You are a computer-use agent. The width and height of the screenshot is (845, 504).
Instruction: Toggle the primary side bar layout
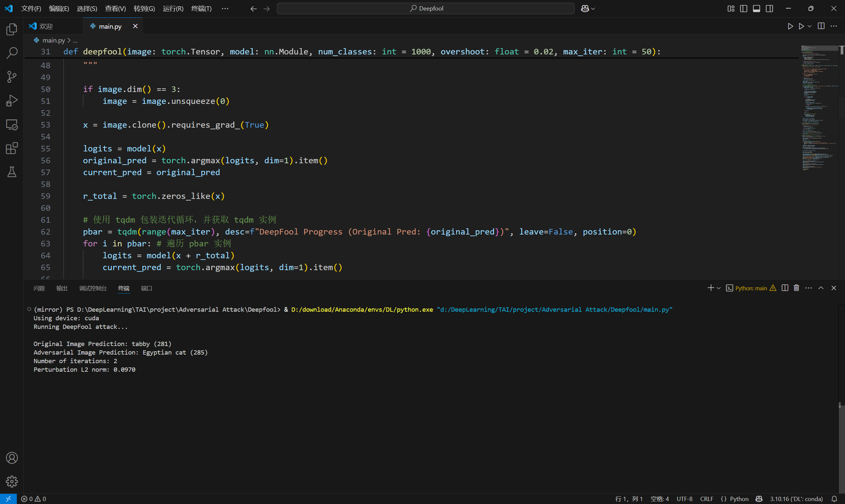[x=743, y=9]
